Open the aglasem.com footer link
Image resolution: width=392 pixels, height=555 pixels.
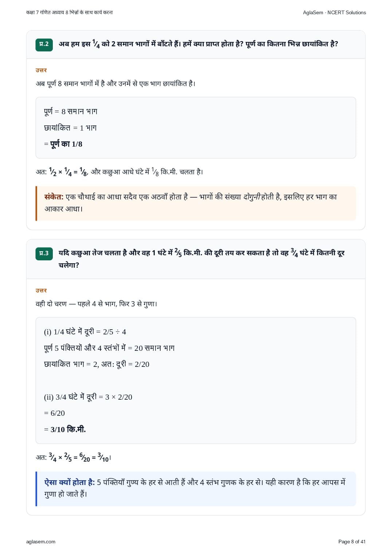pyautogui.click(x=41, y=542)
